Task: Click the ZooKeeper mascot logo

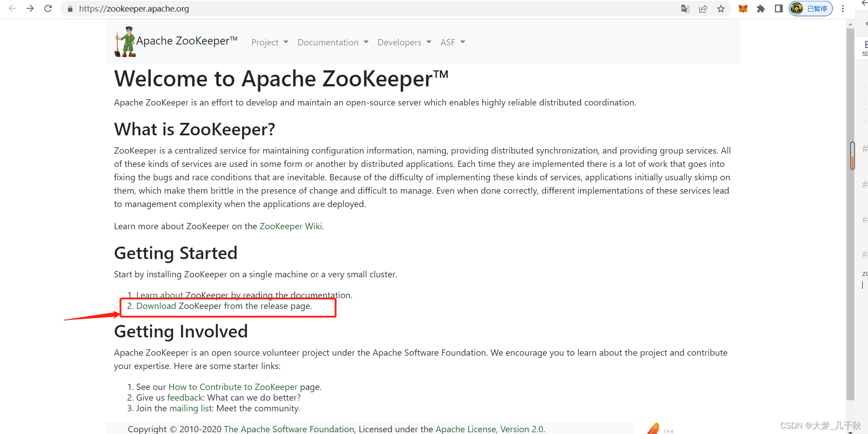Action: [125, 42]
